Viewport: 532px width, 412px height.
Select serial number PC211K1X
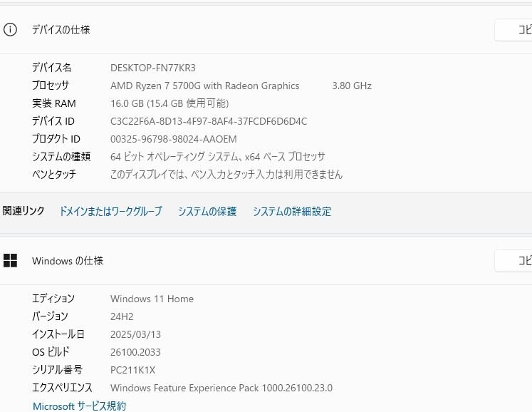click(x=132, y=370)
